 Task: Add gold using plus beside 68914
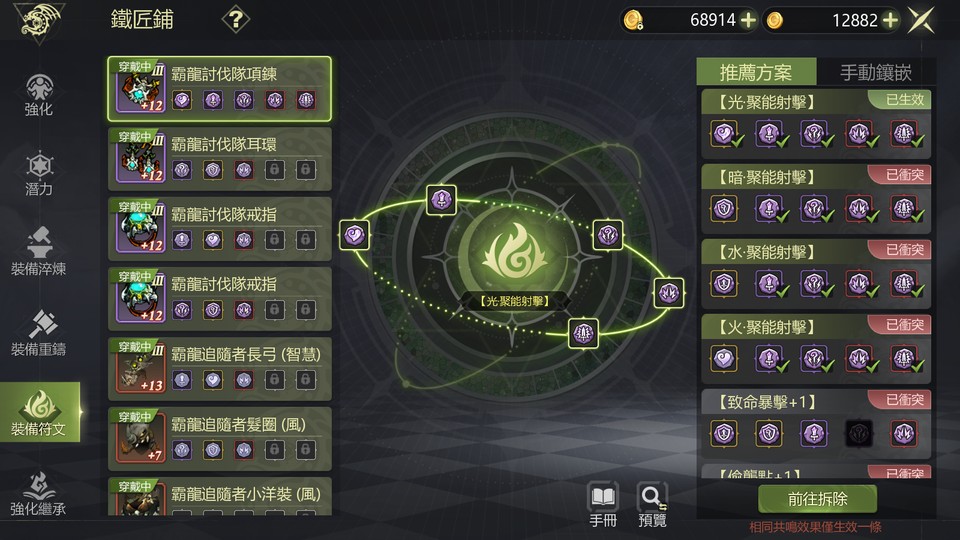pyautogui.click(x=748, y=20)
